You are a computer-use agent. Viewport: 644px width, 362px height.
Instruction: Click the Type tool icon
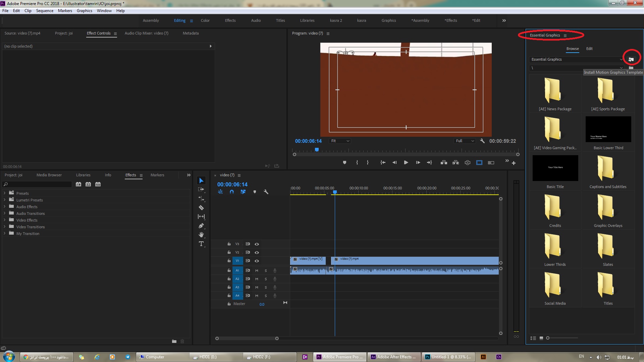point(201,244)
